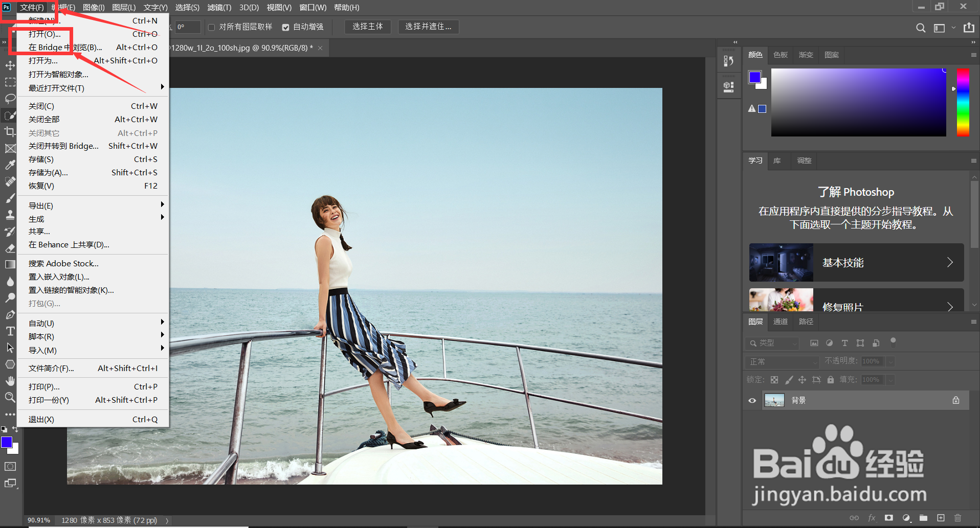Click 置入嵌入对象(L)... menu item
Screen dimensions: 980x528
pyautogui.click(x=93, y=277)
